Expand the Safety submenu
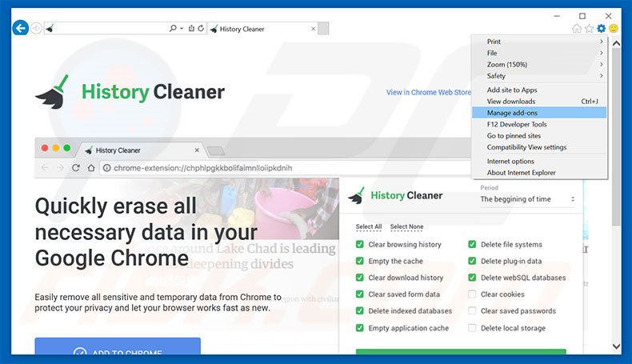632x364 pixels. click(540, 76)
